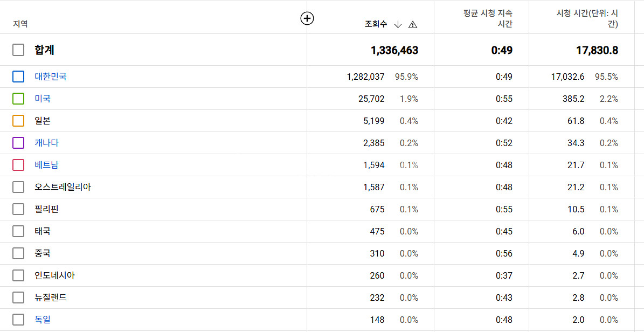Sort by 조회수 column header
Screen dimensions: 644x332
click(x=376, y=24)
